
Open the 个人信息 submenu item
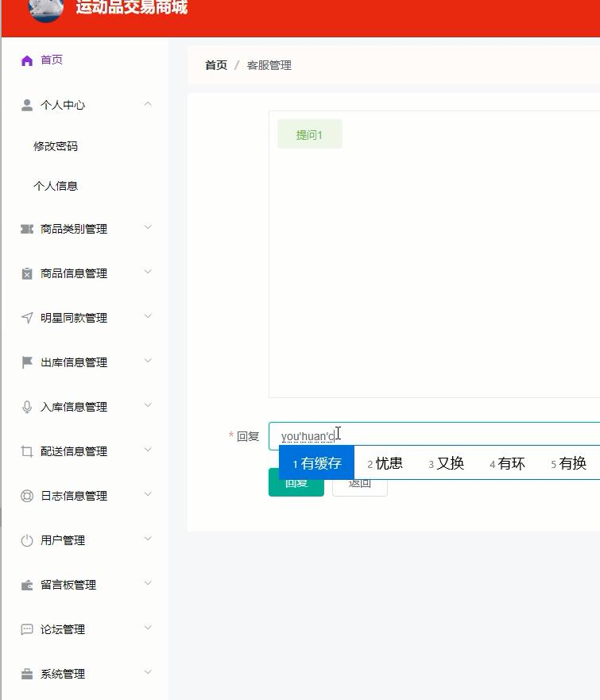click(56, 186)
